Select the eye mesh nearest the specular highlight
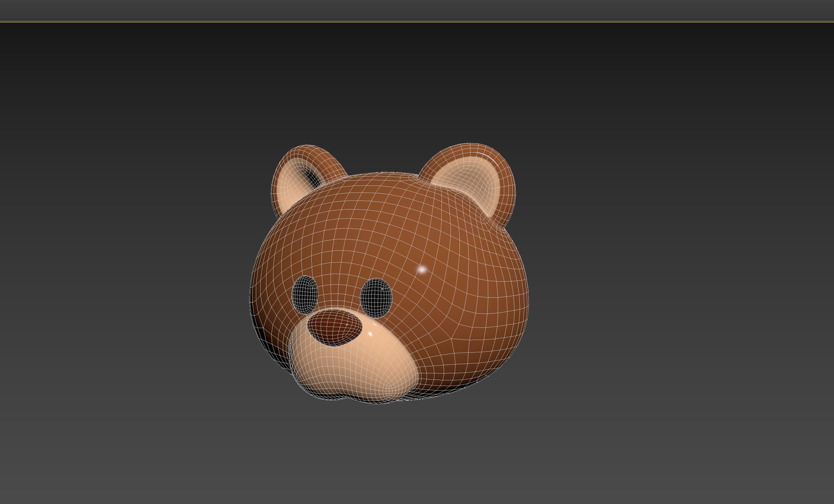Image resolution: width=834 pixels, height=504 pixels. click(x=376, y=298)
